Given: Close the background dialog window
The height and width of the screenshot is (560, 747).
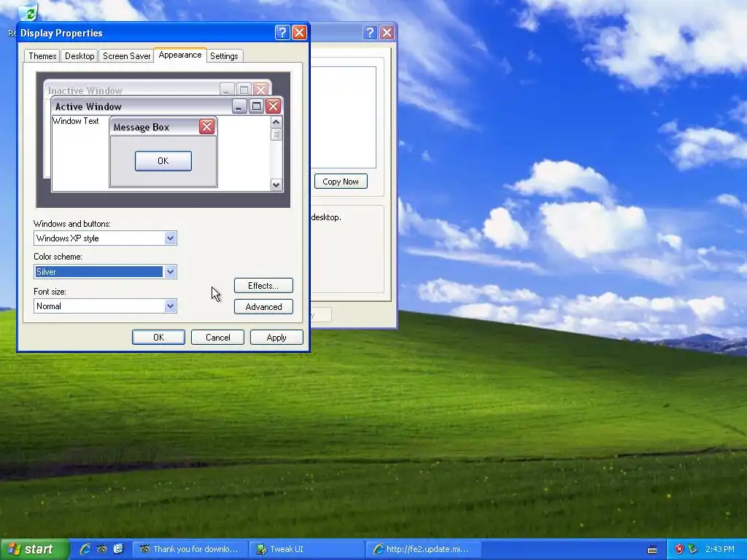Looking at the screenshot, I should click(x=387, y=32).
